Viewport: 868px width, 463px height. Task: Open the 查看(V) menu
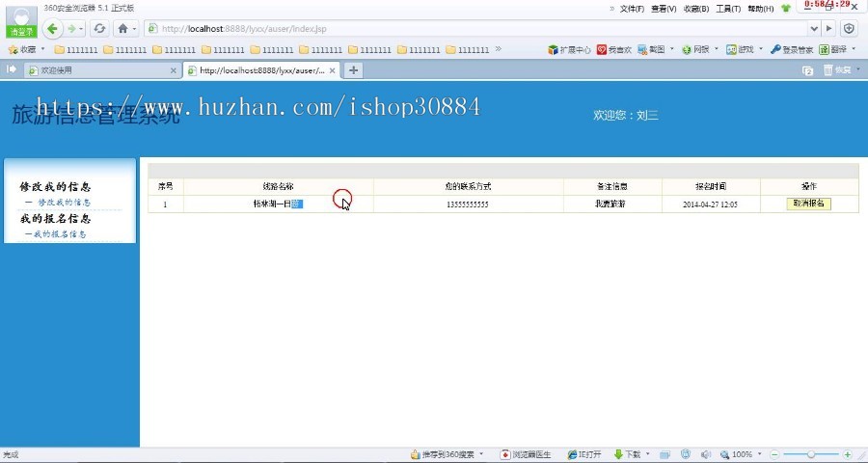[x=664, y=9]
